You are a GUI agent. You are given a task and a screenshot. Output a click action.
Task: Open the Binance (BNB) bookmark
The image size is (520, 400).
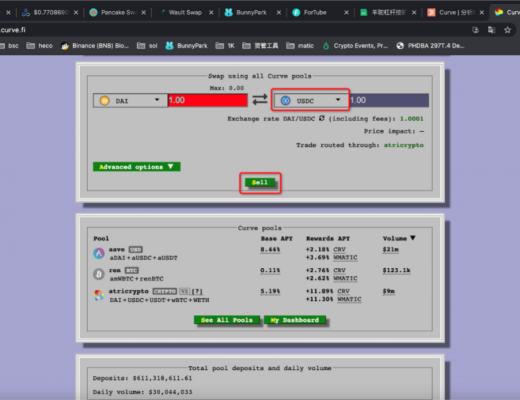[x=95, y=46]
